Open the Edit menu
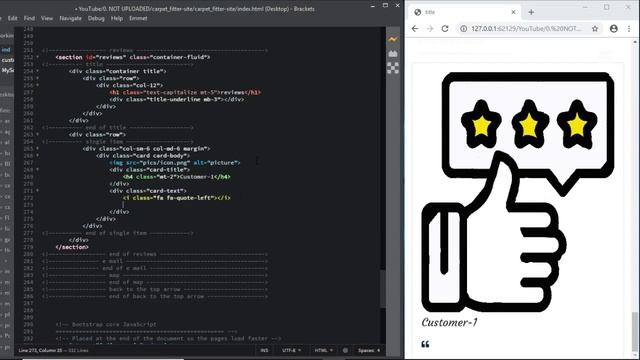 pyautogui.click(x=13, y=18)
